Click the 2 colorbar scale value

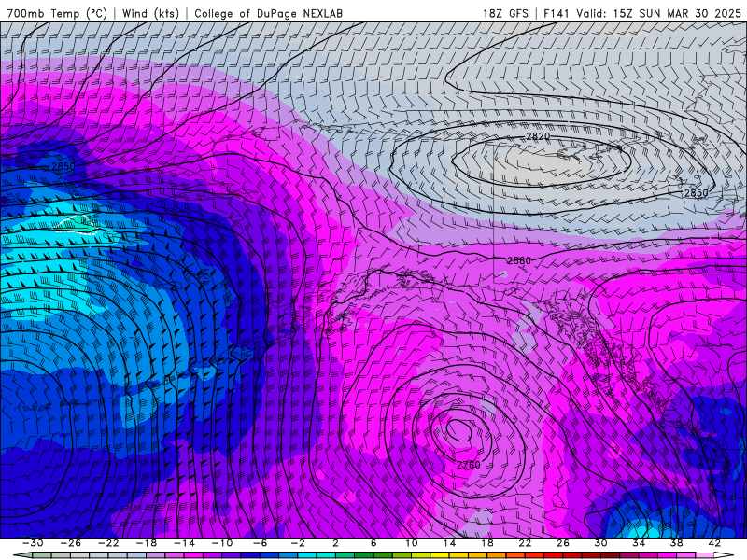click(x=335, y=543)
